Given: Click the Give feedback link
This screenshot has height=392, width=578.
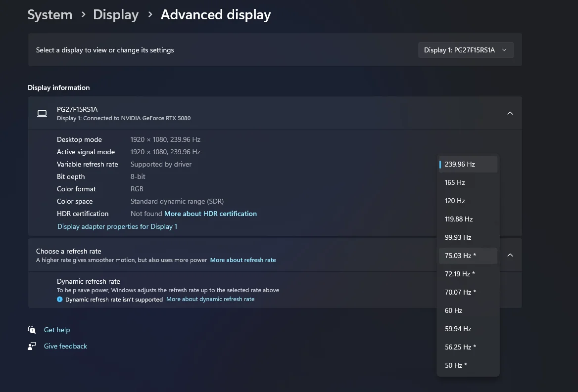Looking at the screenshot, I should pyautogui.click(x=65, y=346).
